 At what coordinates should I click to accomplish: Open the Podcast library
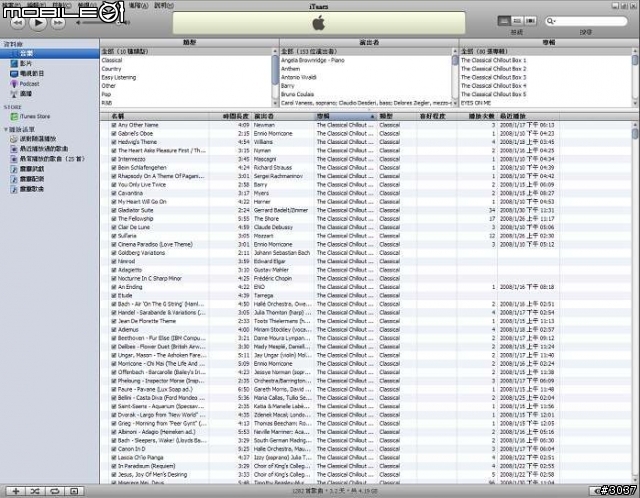click(x=49, y=84)
